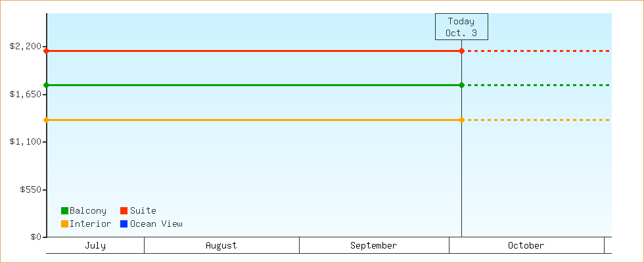Click the red Suite point at chart's left edge
Viewport: 644px width, 263px height.
tap(47, 51)
